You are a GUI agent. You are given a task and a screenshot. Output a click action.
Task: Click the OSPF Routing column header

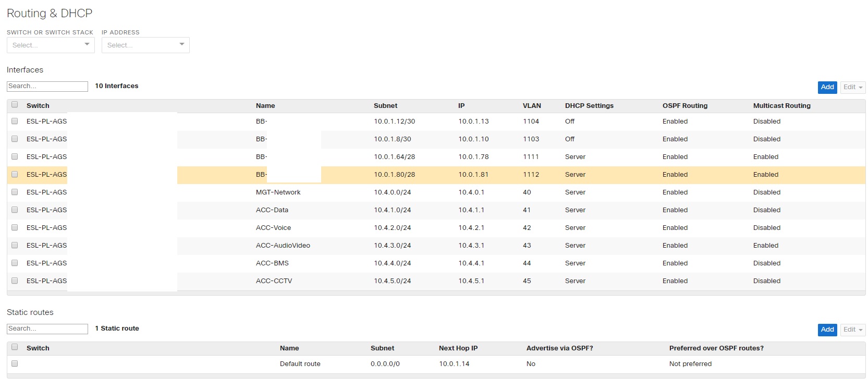tap(684, 106)
